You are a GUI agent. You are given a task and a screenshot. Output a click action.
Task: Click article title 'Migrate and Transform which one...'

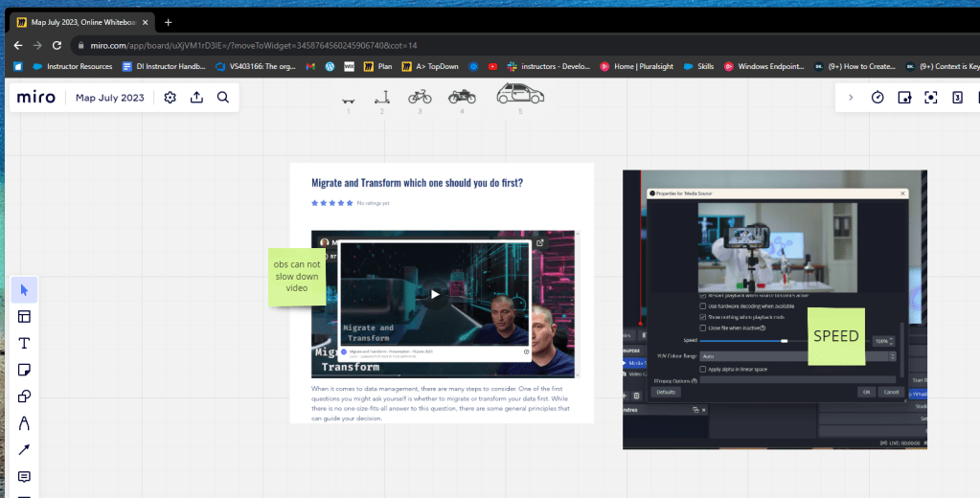click(x=417, y=183)
